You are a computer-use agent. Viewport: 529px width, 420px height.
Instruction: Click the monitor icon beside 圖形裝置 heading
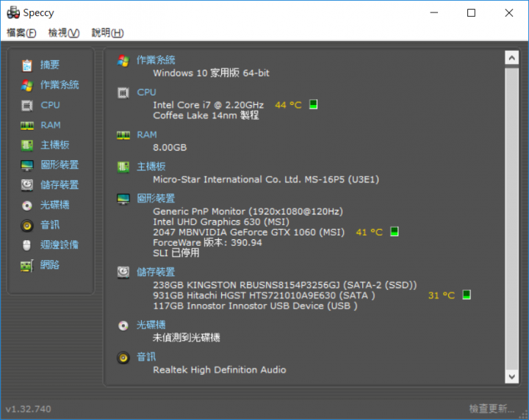123,199
